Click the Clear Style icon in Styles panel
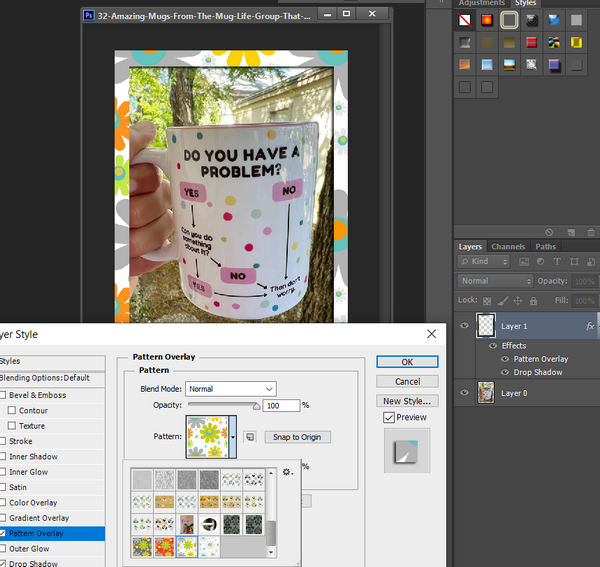The width and height of the screenshot is (600, 567). coord(549,232)
